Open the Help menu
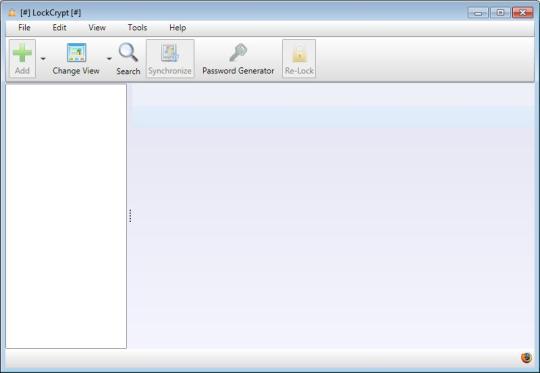 (x=178, y=28)
